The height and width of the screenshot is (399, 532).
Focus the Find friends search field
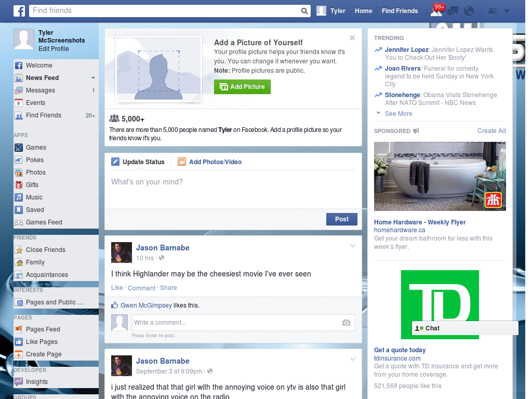pyautogui.click(x=165, y=11)
